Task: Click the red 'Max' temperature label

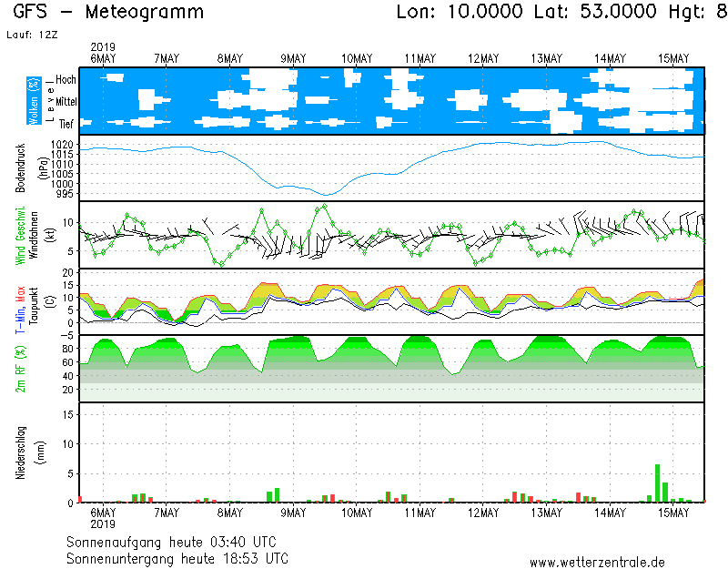Action: [x=19, y=294]
